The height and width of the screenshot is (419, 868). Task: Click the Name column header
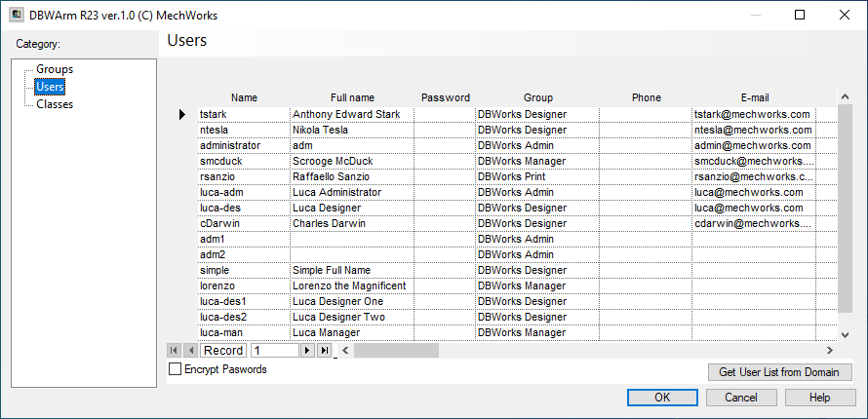(244, 97)
